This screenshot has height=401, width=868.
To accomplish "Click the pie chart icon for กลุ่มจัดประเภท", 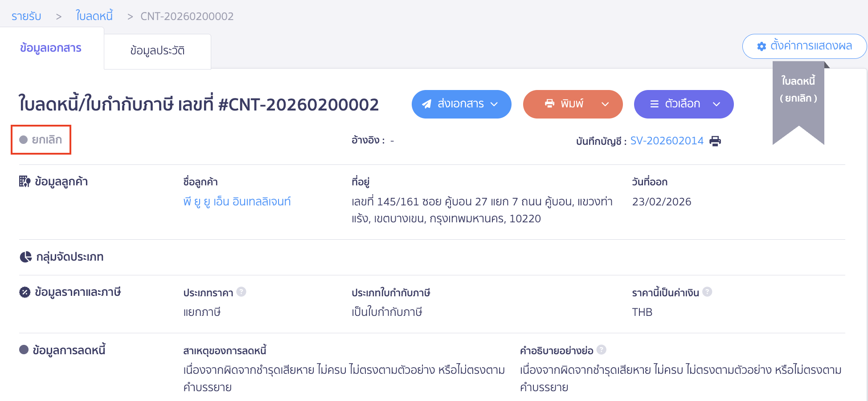I will [x=25, y=257].
